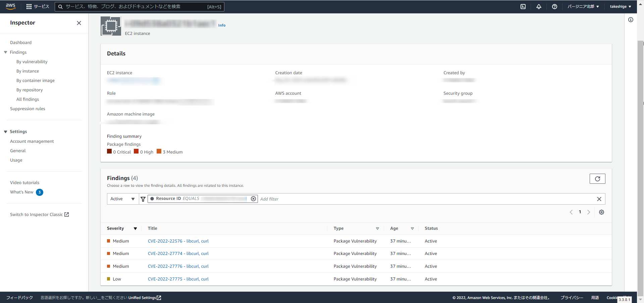Open table preferences gear
Image resolution: width=644 pixels, height=303 pixels.
point(602,212)
